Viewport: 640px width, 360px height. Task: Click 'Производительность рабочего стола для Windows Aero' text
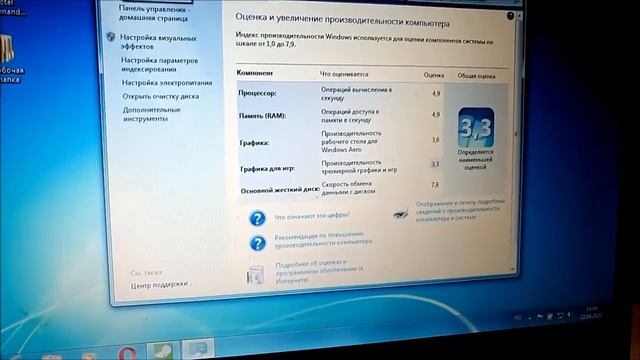tap(351, 142)
